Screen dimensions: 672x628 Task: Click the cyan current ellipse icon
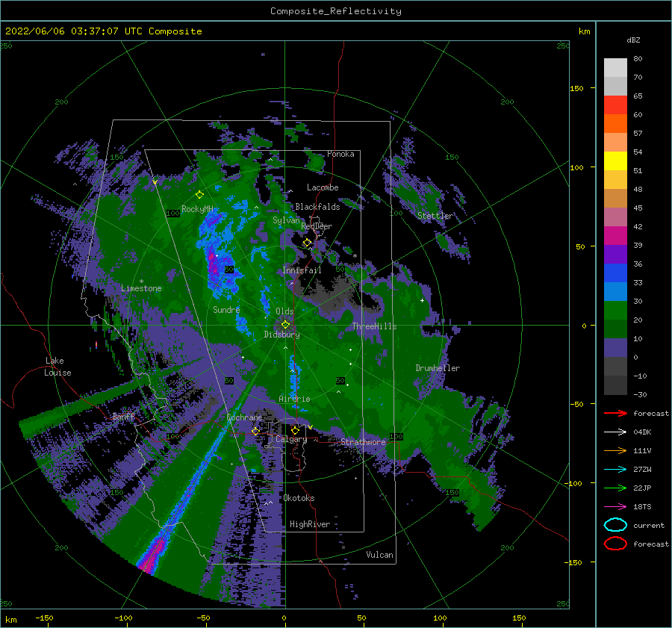coord(615,525)
